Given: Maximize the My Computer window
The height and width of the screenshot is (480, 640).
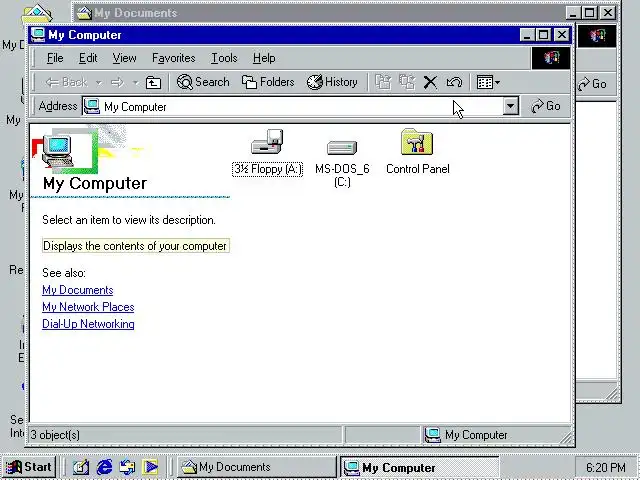Looking at the screenshot, I should coord(544,35).
